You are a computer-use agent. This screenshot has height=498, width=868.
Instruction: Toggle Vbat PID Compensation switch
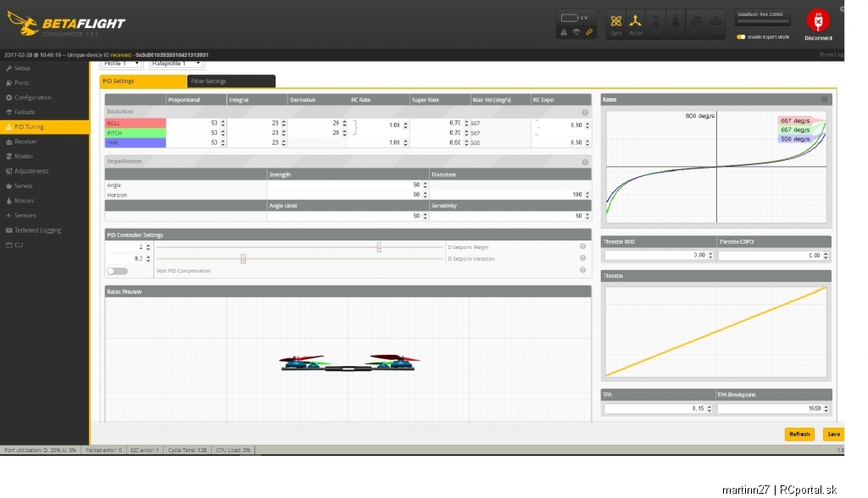(117, 271)
